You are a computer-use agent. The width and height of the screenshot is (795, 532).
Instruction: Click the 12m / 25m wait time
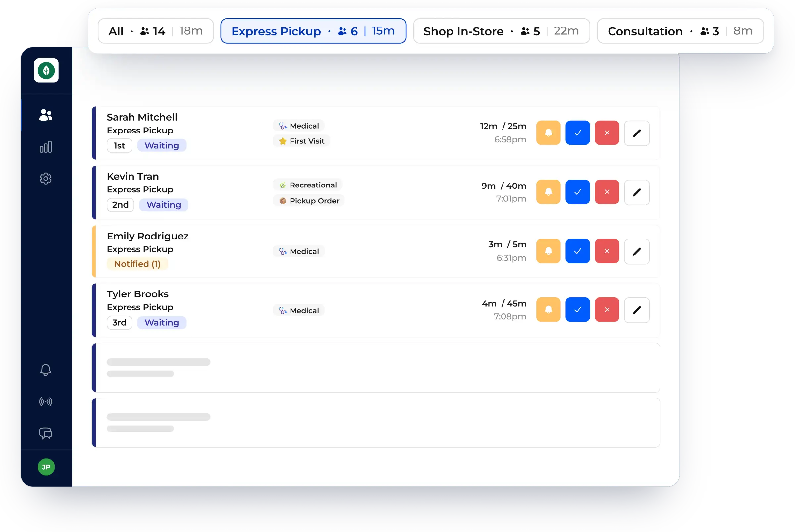[503, 126]
